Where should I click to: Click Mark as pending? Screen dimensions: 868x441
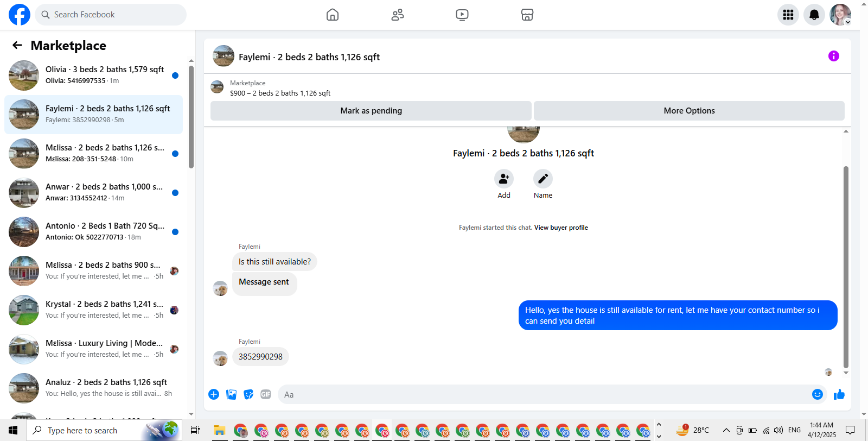(371, 111)
